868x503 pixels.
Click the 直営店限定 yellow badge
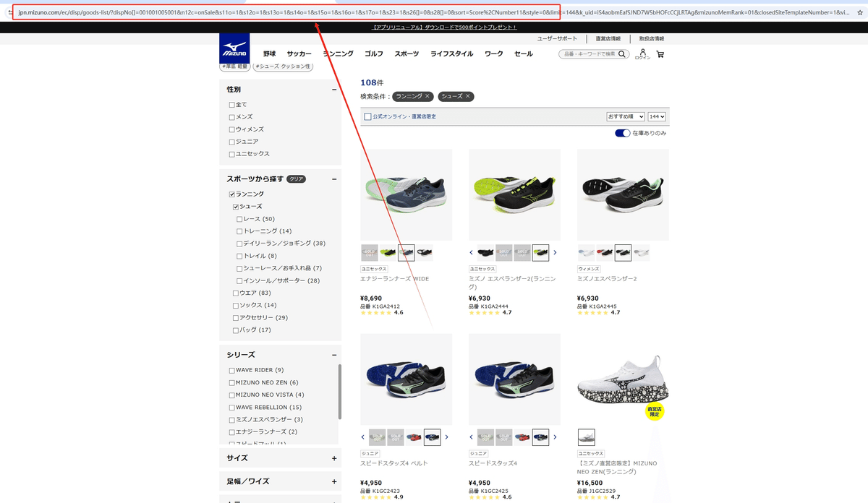[x=655, y=411]
